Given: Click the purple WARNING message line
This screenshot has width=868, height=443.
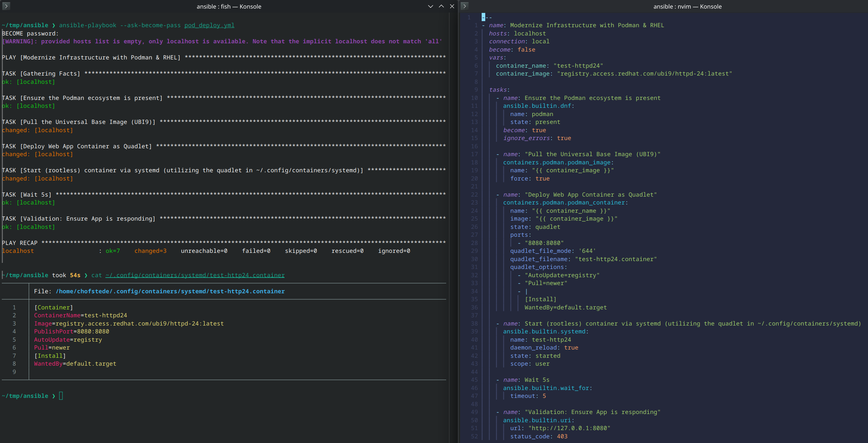Looking at the screenshot, I should pos(222,42).
